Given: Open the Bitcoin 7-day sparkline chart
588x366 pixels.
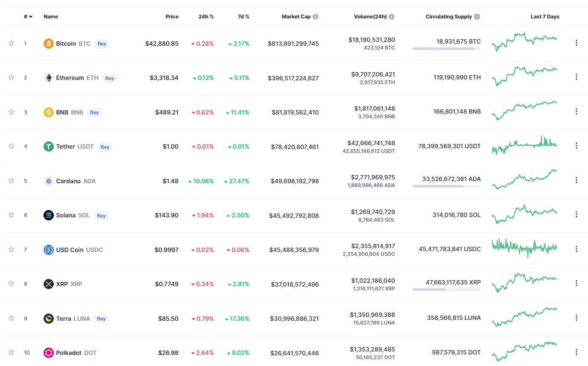Looking at the screenshot, I should 524,41.
